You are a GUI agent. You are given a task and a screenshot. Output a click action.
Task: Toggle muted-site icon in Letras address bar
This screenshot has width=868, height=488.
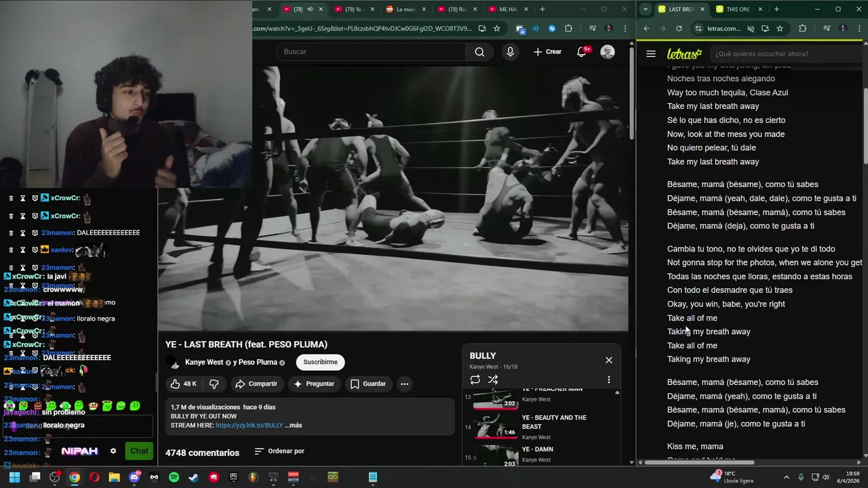[750, 28]
